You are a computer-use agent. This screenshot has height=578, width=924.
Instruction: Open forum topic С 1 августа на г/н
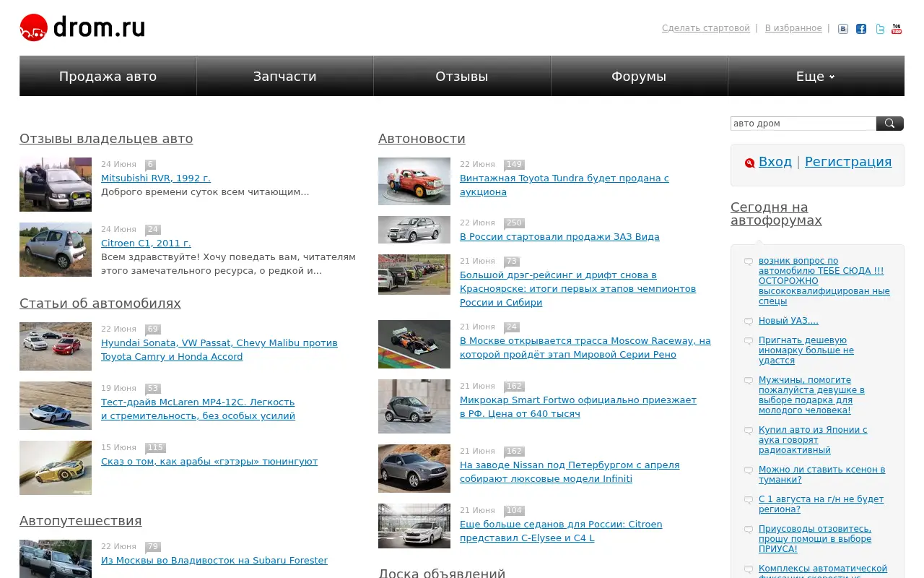821,504
